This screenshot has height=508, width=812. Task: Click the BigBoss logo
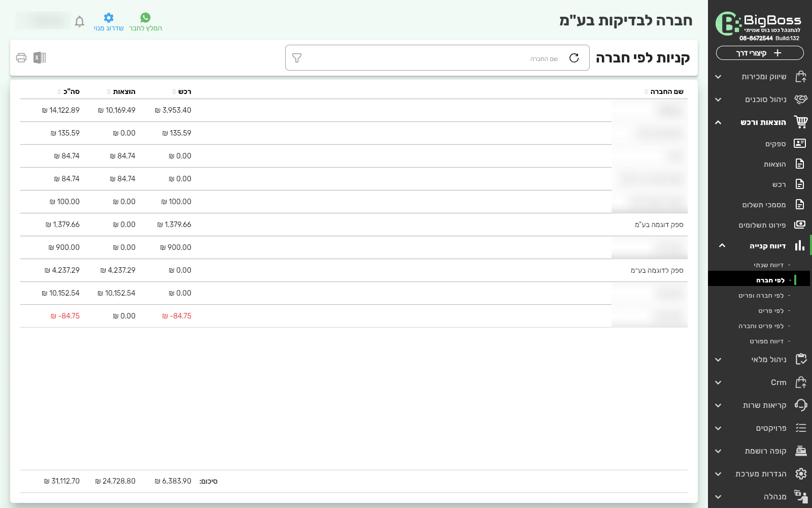pyautogui.click(x=759, y=24)
